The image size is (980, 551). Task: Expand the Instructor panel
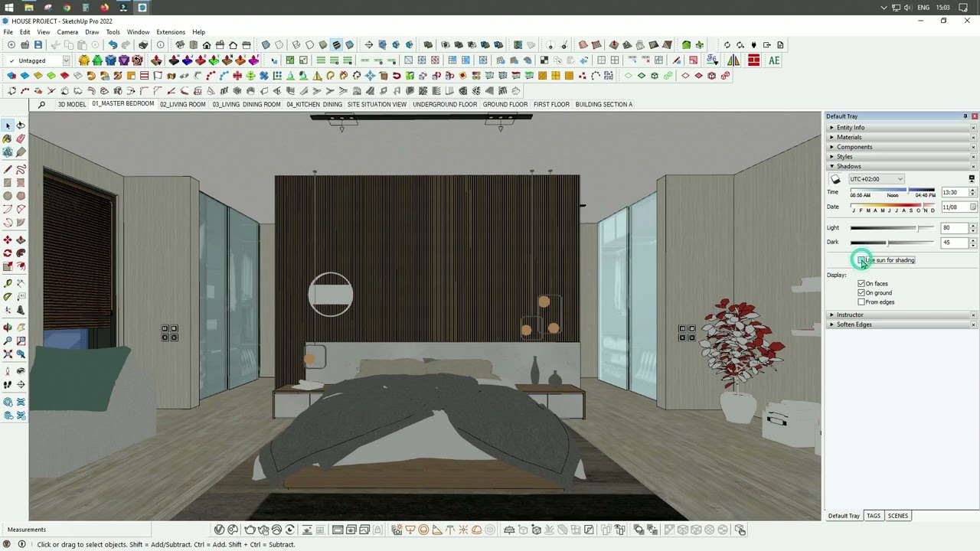point(849,315)
